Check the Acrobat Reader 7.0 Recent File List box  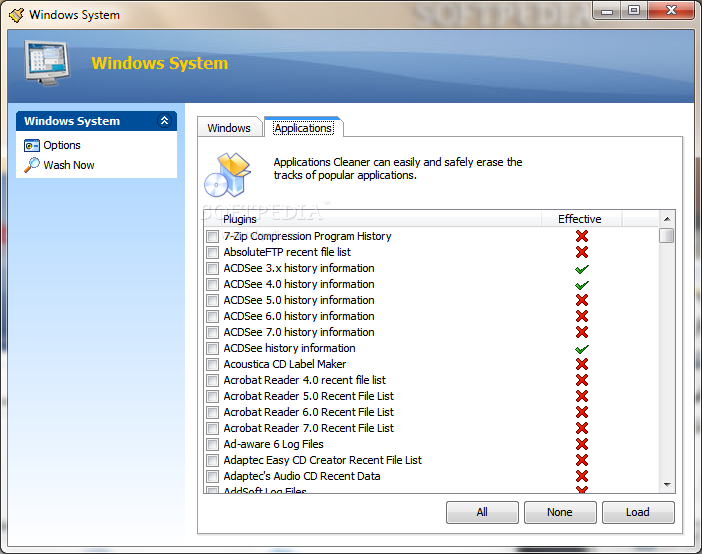coord(212,428)
